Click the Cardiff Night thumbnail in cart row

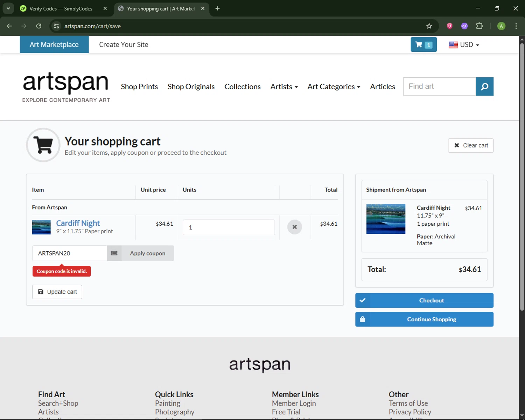[x=41, y=227]
